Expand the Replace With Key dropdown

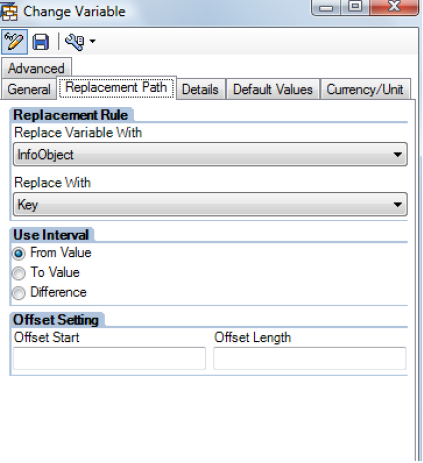(210, 204)
